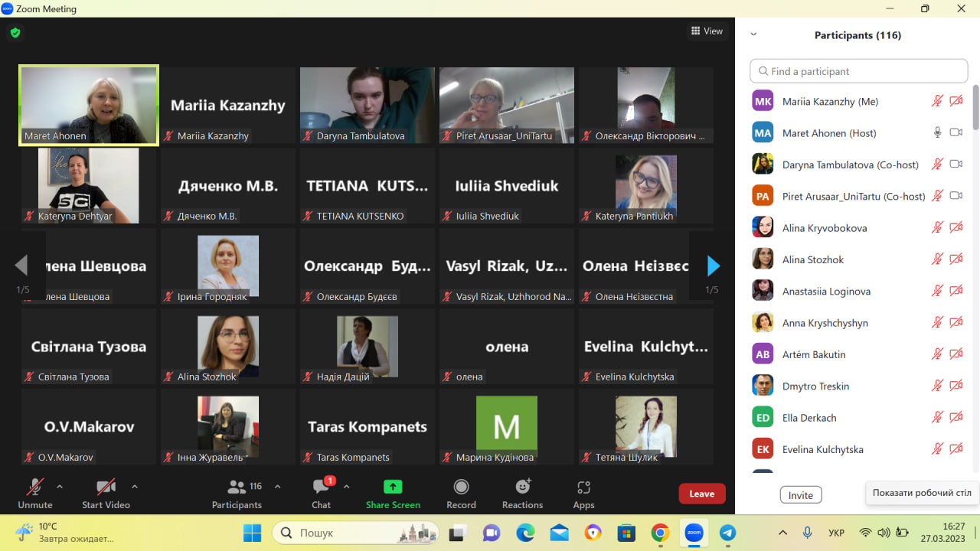Click the taskbar search box Пошук

[356, 533]
